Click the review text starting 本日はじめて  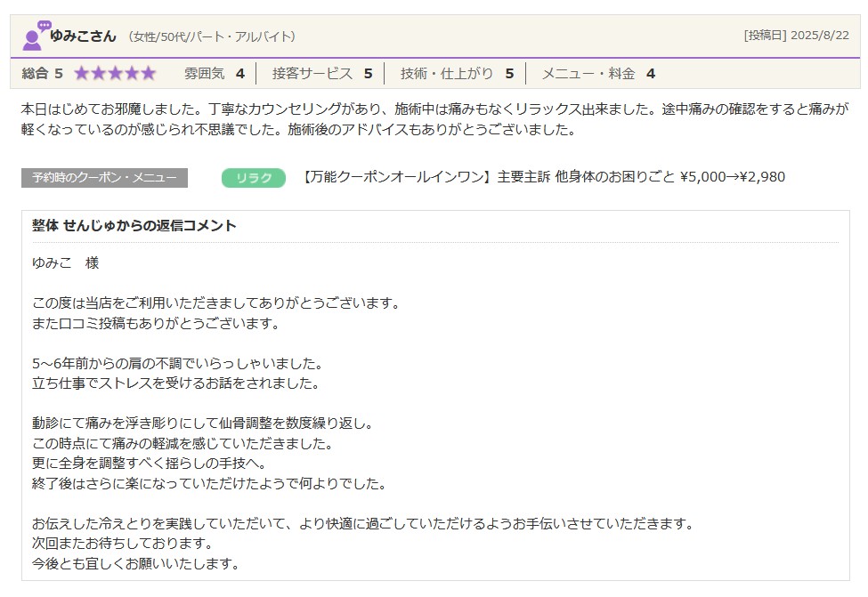(x=434, y=119)
